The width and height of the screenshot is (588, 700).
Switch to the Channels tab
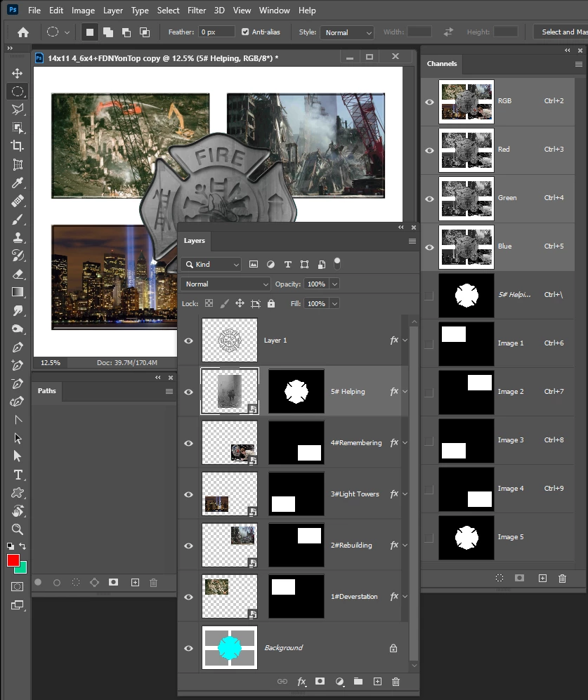click(442, 63)
